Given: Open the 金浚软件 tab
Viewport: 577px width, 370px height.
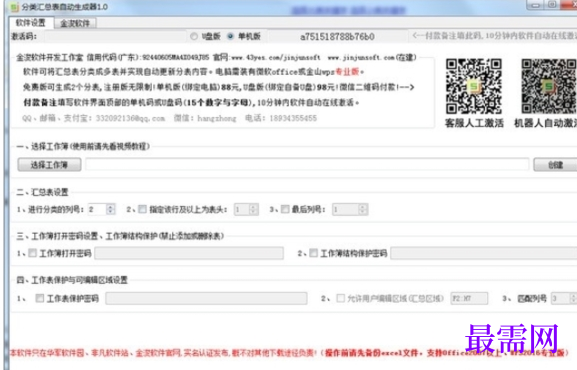Looking at the screenshot, I should (75, 23).
